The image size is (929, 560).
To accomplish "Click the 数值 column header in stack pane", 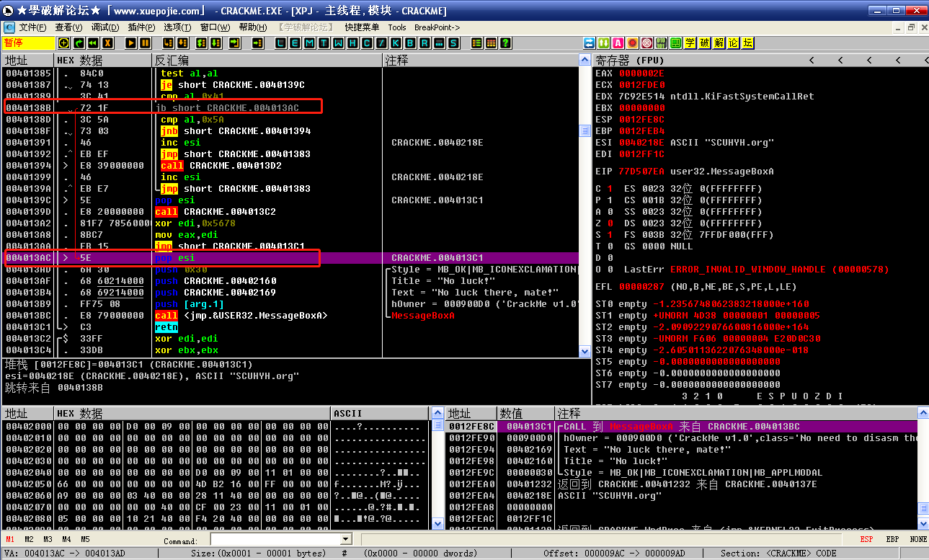I will point(526,414).
